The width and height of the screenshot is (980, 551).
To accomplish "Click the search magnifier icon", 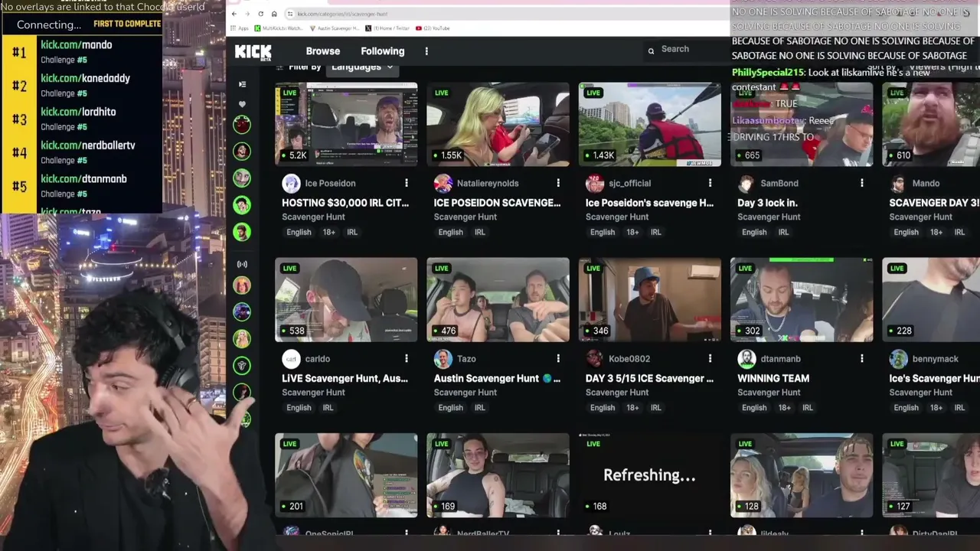I will coord(651,51).
